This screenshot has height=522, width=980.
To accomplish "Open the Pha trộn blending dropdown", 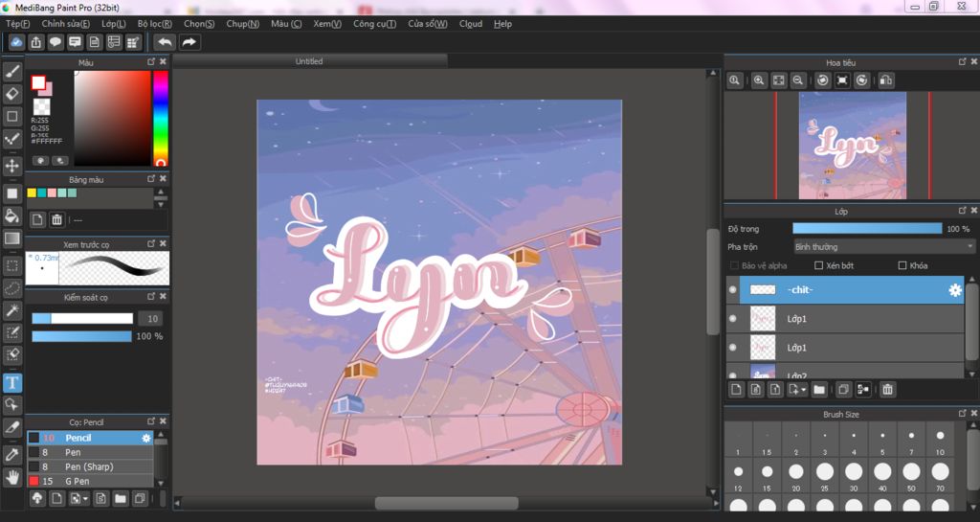I will (x=883, y=247).
